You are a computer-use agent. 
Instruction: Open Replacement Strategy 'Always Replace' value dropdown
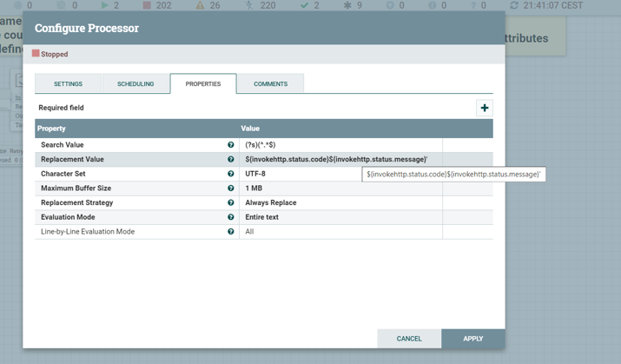[339, 203]
